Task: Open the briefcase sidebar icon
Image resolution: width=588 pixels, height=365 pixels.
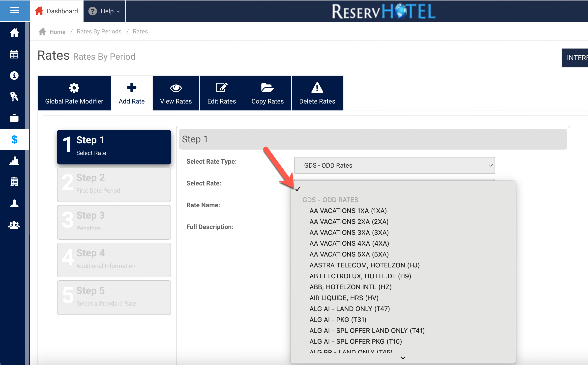Action: pos(14,118)
